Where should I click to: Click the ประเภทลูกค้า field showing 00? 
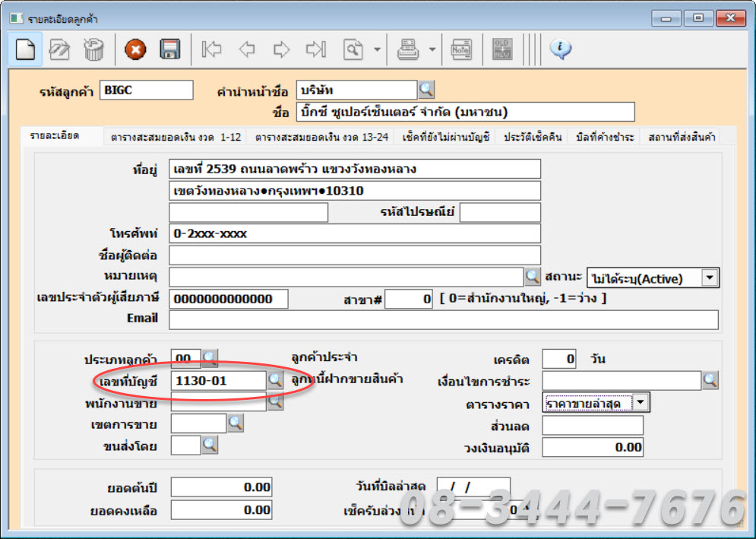(x=185, y=358)
